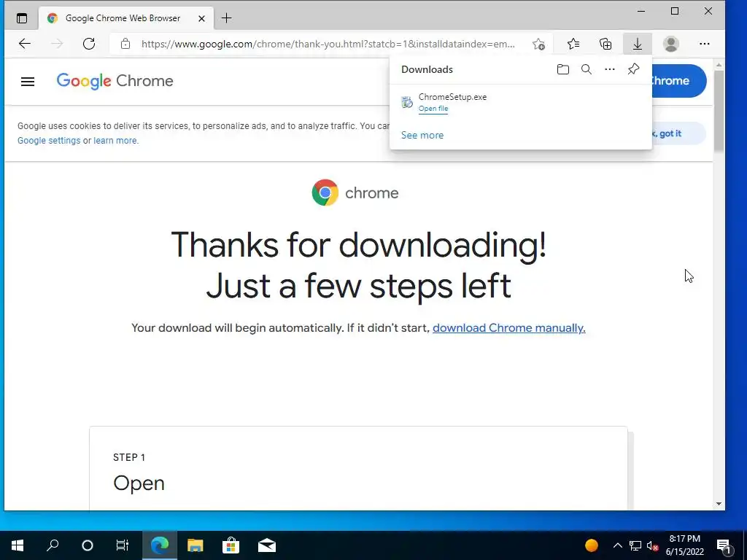
Task: Open the user profile avatar
Action: [671, 44]
